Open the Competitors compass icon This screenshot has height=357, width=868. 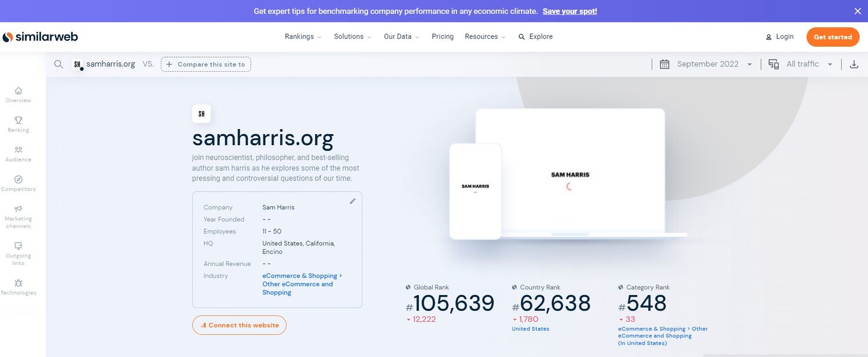coord(19,179)
